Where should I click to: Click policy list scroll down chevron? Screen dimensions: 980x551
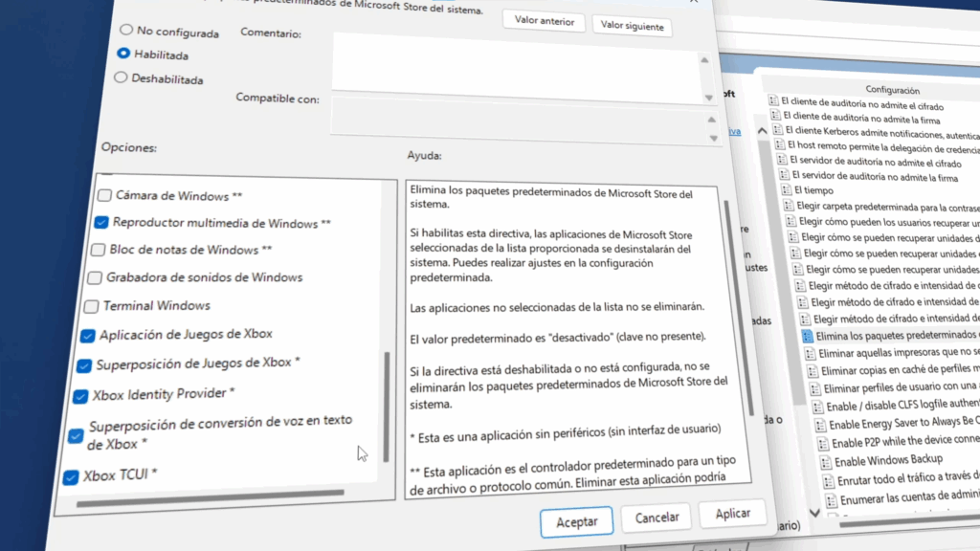coord(814,513)
